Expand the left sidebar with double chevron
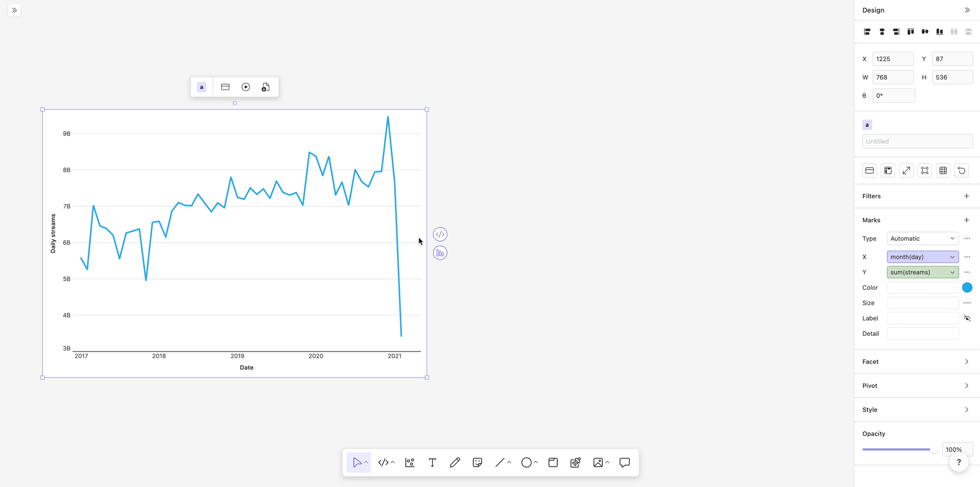Screen dimensions: 980x487 pyautogui.click(x=14, y=10)
